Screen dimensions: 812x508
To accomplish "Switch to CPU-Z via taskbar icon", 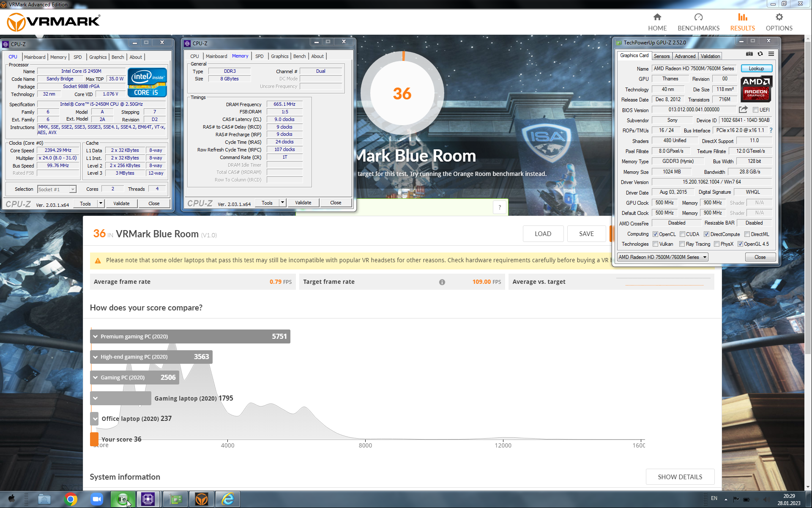I will (148, 500).
